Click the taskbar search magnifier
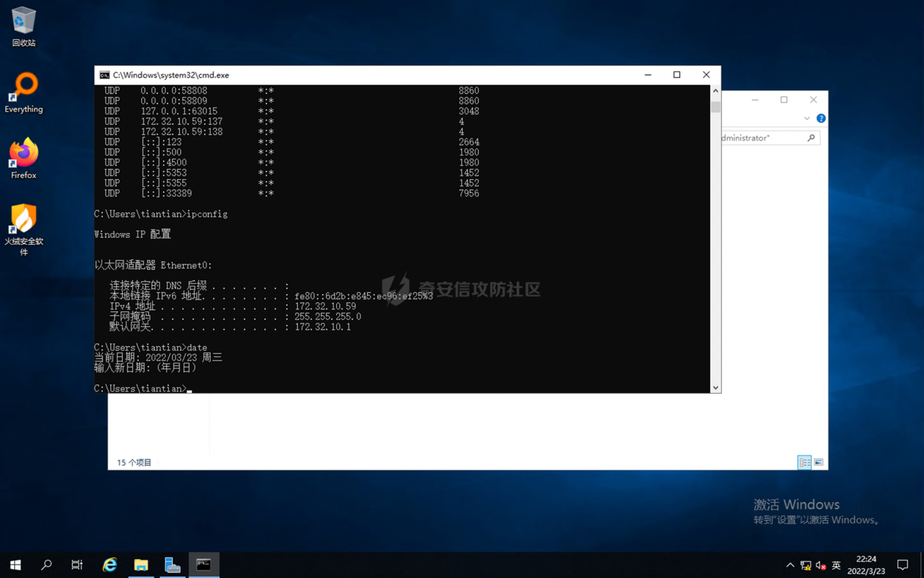This screenshot has width=924, height=578. pos(47,565)
